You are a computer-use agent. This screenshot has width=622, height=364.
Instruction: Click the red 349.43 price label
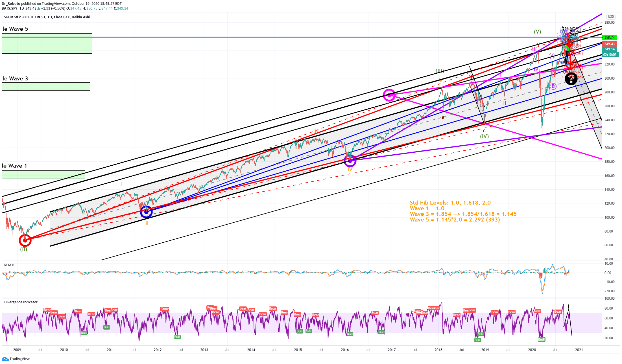tap(610, 44)
